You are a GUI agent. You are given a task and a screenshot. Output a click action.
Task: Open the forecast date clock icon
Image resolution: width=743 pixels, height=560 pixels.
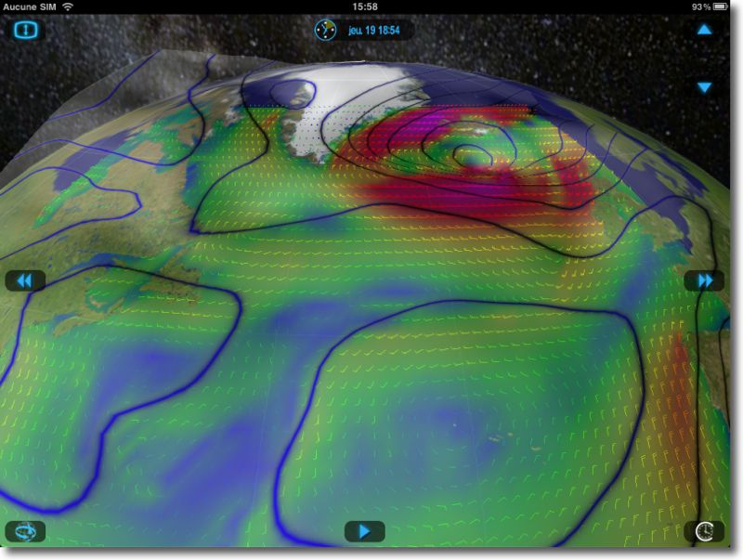[x=326, y=30]
